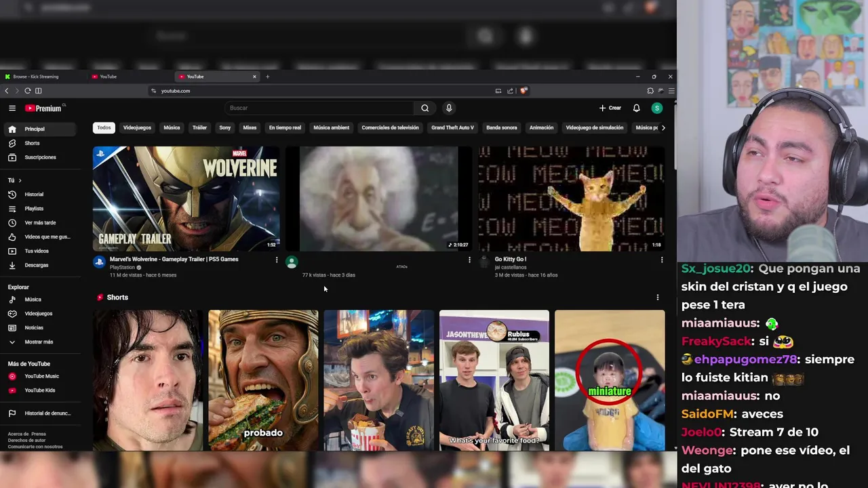Open the account avatar menu
The image size is (868, 488).
click(x=656, y=108)
